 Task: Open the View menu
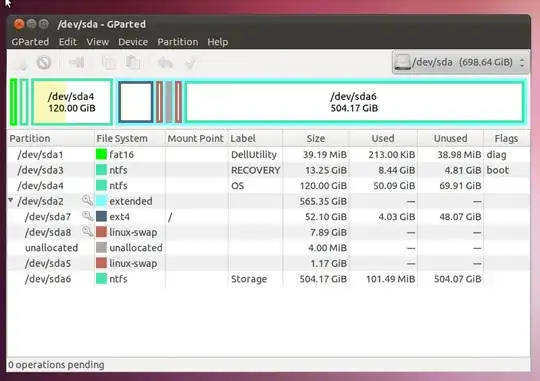tap(97, 42)
